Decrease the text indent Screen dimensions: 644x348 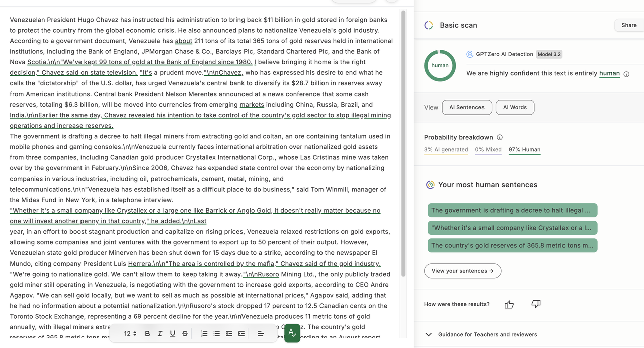coord(229,333)
